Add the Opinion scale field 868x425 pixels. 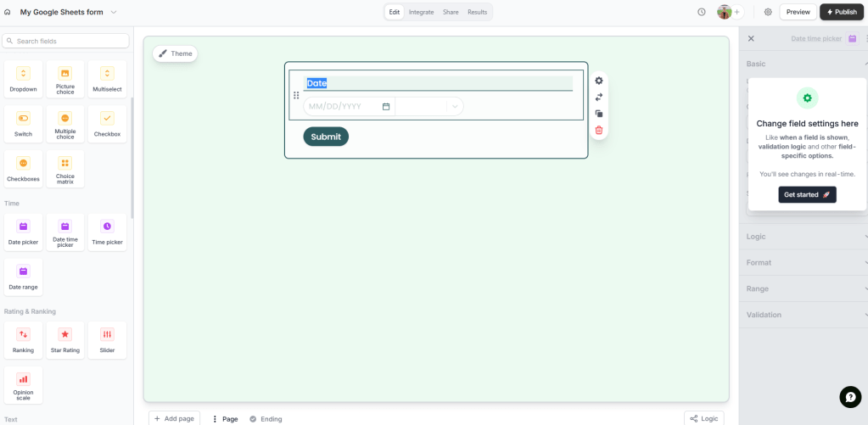click(x=23, y=384)
